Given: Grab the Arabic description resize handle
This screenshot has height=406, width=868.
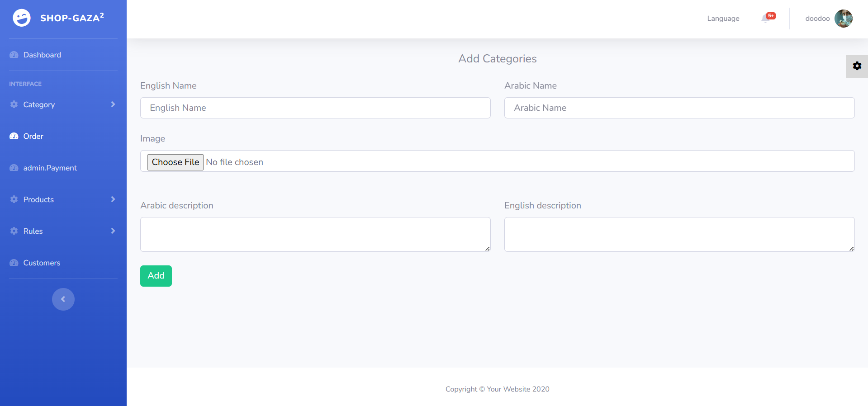Looking at the screenshot, I should click(x=487, y=249).
